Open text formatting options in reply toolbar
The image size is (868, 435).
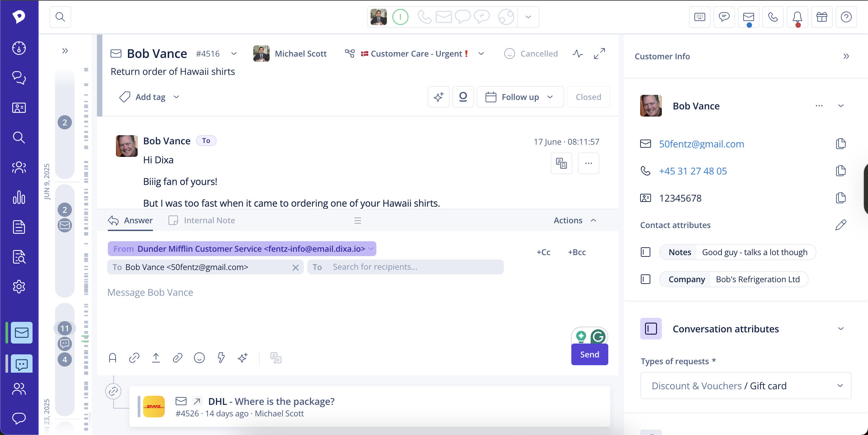113,358
